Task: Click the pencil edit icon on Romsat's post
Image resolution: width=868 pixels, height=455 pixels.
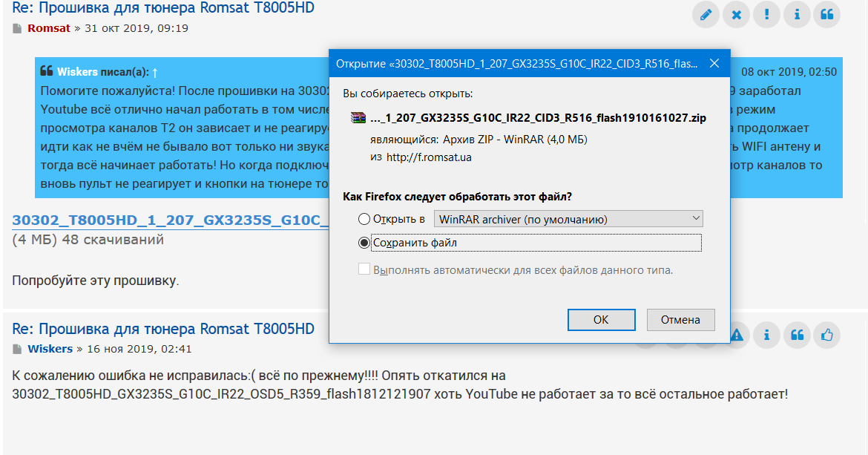Action: coord(706,15)
